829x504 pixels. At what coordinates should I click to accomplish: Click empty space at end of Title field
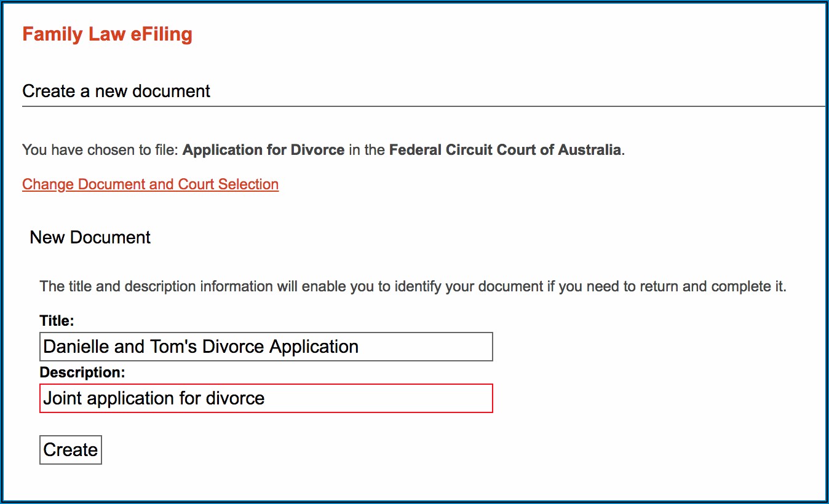point(430,347)
